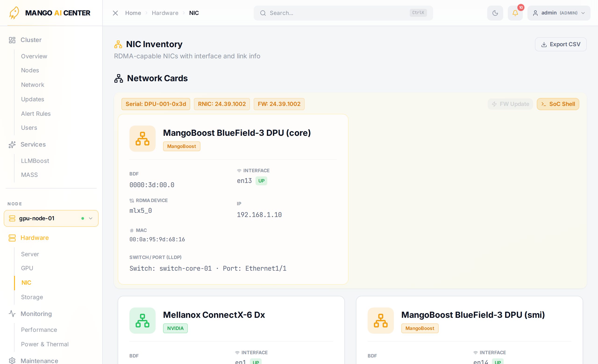Click the Maintenance gear icon
The height and width of the screenshot is (364, 598).
[12, 360]
